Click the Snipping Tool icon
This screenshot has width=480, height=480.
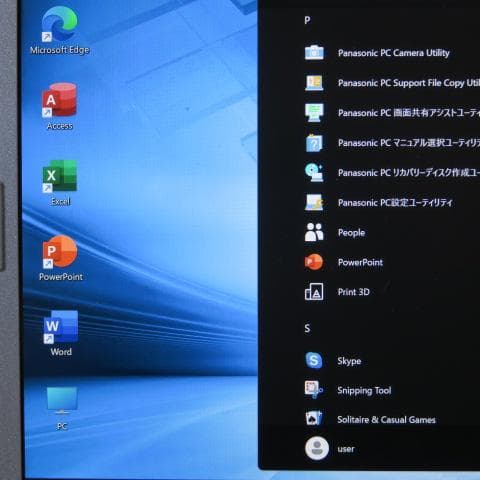(314, 390)
